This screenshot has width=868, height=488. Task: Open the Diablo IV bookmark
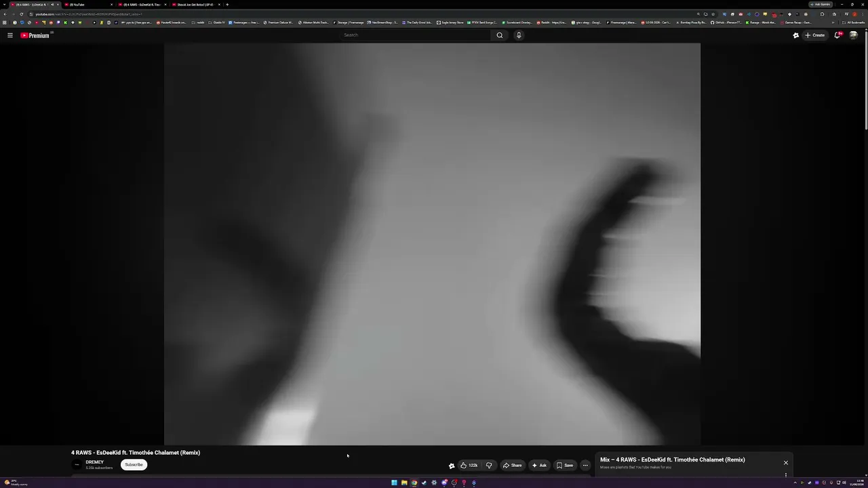pos(216,22)
